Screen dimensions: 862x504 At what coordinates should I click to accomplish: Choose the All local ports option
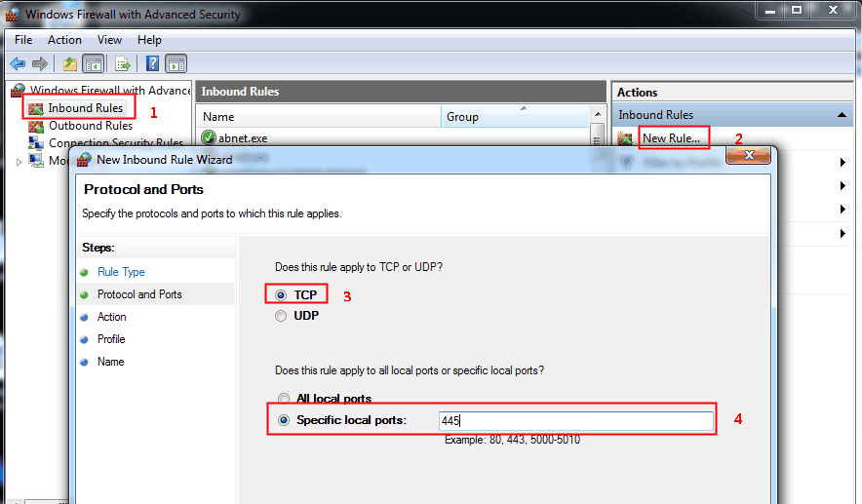[x=284, y=399]
